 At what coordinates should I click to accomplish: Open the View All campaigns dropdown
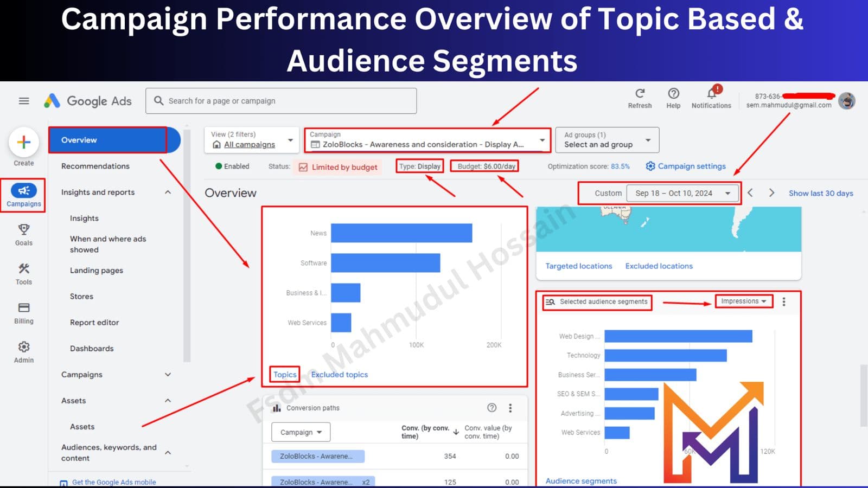252,140
